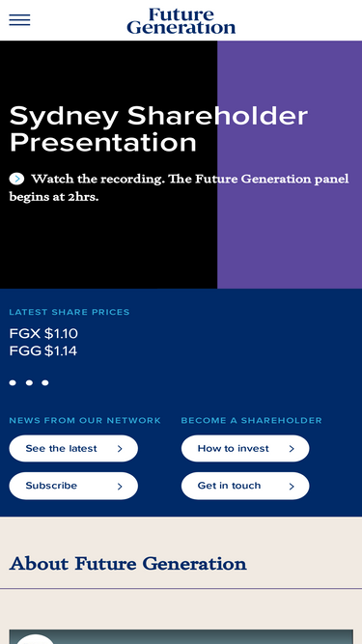Click the FGG $1.14 share price
This screenshot has width=362, height=644.
click(x=43, y=351)
